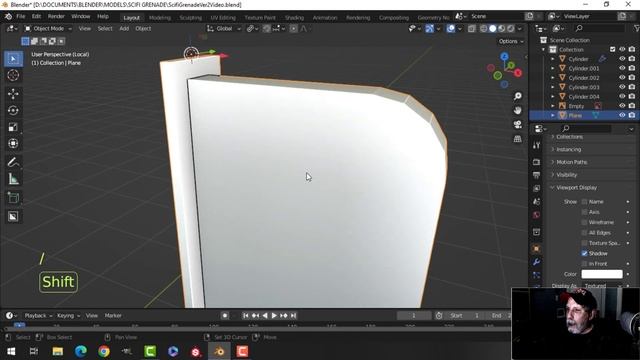The image size is (640, 360).
Task: Play animation in reverse
Action: point(264,316)
